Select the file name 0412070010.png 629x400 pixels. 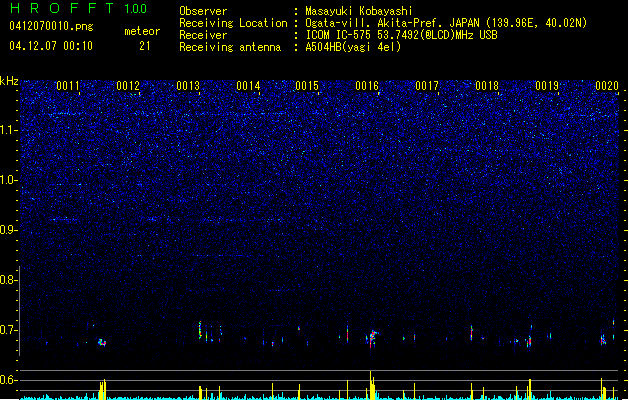[51, 26]
